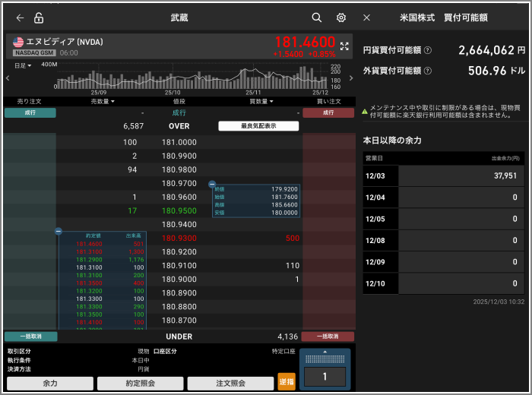Expand the quantity keypad panel arrow
The width and height of the screenshot is (532, 395).
[x=325, y=352]
